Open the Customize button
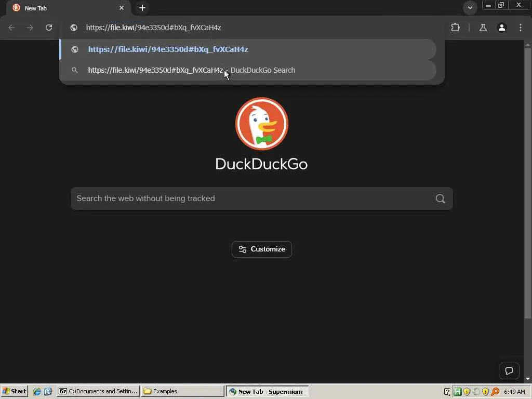The image size is (532, 399). point(262,249)
